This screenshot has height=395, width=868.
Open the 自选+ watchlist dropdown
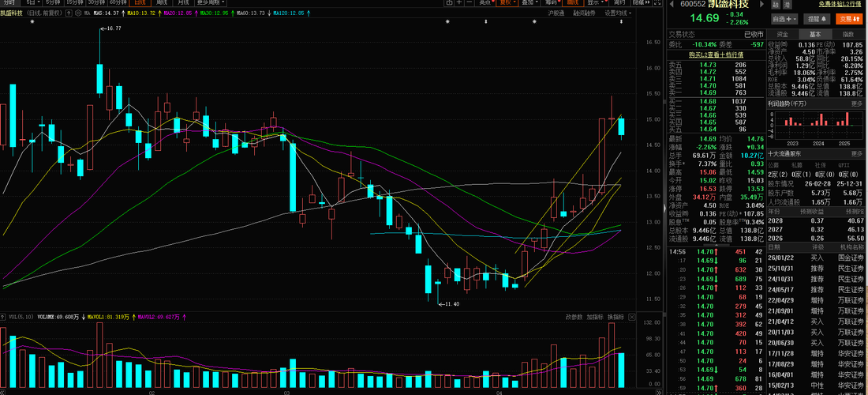pos(785,19)
